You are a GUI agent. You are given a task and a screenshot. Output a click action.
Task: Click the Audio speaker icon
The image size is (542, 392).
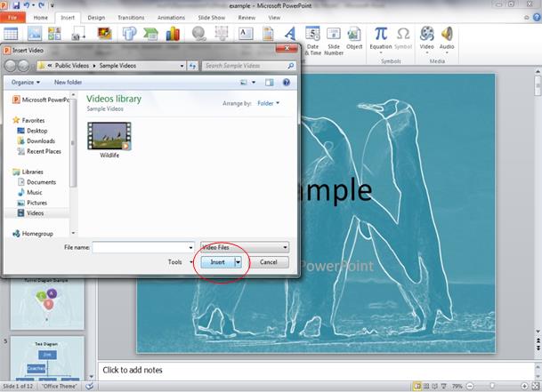[447, 36]
